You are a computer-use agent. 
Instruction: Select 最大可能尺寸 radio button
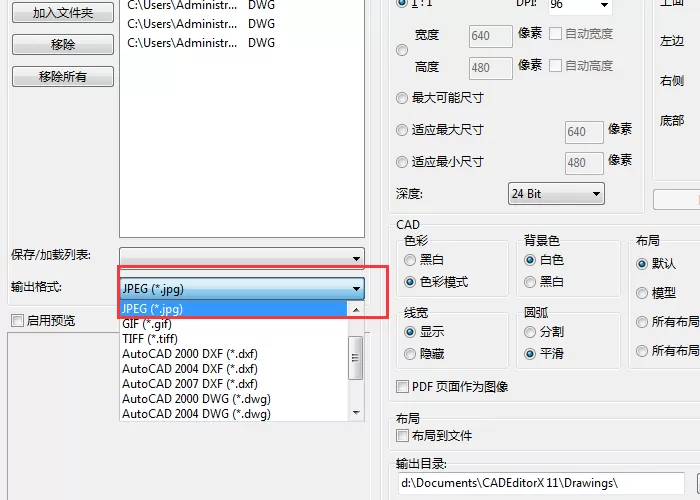[x=402, y=98]
